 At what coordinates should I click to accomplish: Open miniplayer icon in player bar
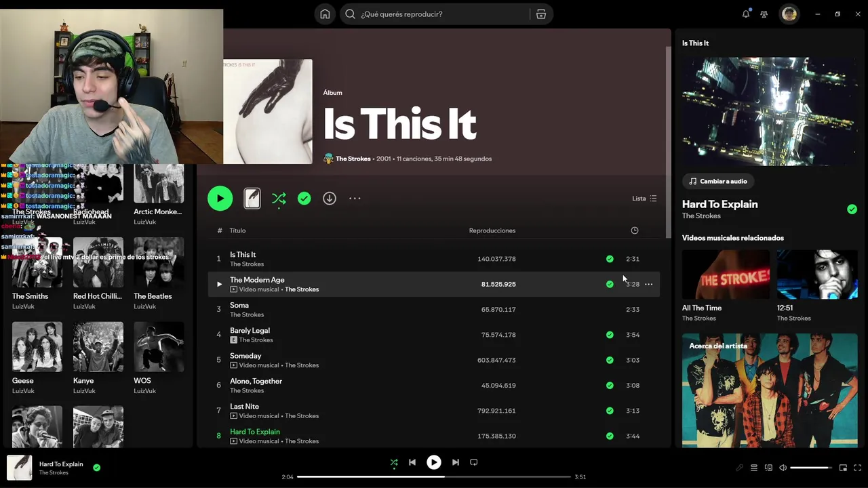tap(843, 468)
